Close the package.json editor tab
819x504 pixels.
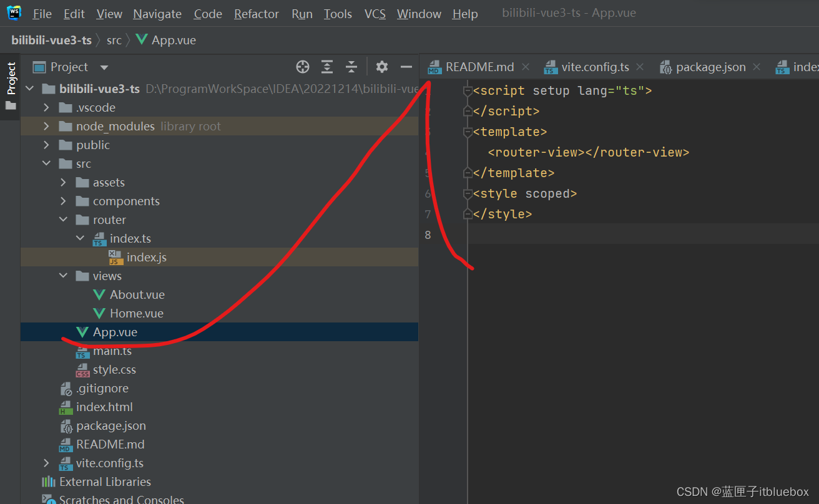[757, 67]
